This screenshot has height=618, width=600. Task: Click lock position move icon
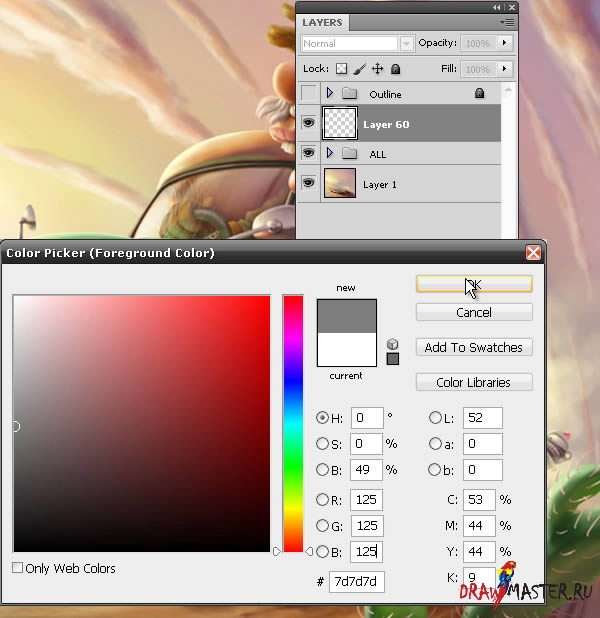[377, 69]
